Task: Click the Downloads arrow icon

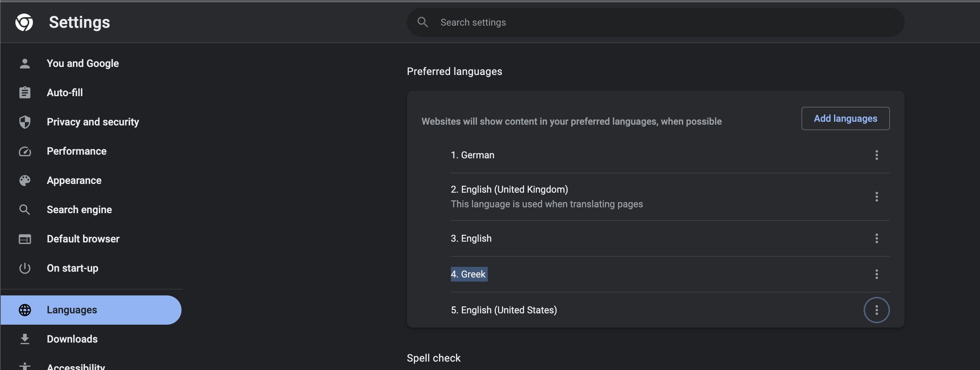Action: (25, 339)
